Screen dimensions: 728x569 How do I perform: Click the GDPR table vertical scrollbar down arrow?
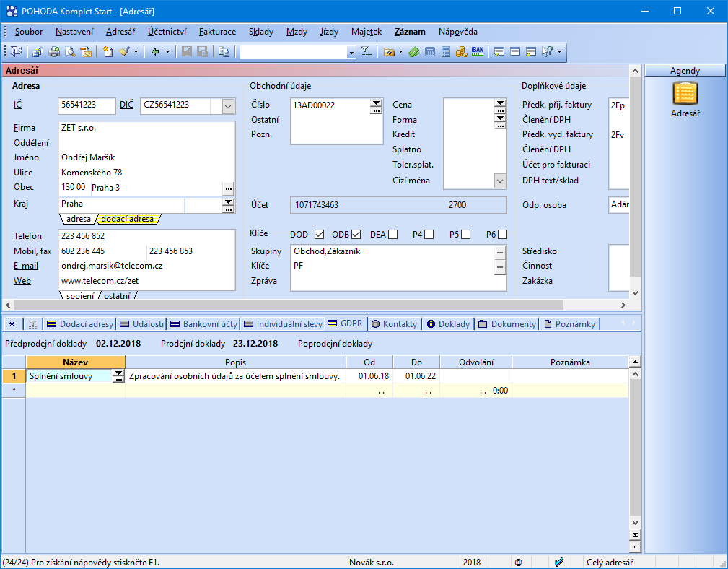click(635, 523)
